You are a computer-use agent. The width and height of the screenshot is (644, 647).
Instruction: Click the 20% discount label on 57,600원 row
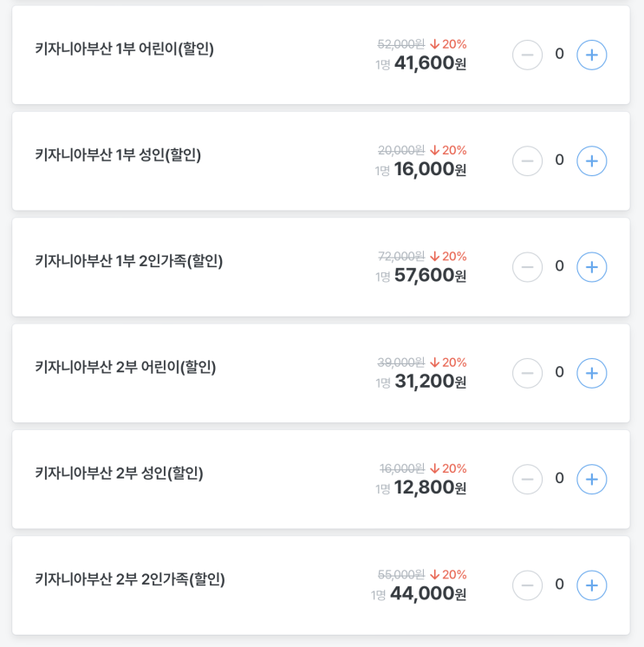[x=449, y=257]
